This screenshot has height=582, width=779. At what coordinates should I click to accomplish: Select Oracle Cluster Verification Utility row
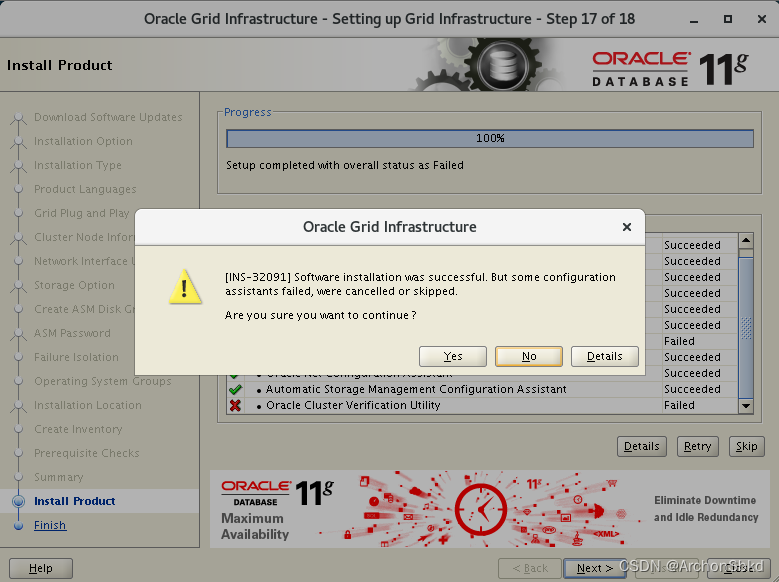click(x=482, y=405)
